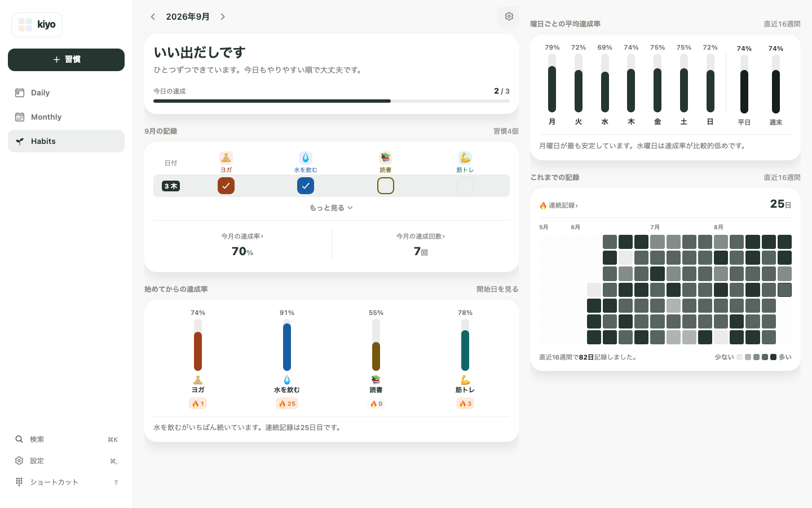
Task: Click the 水を飲む streak badge showing 25
Action: click(287, 404)
